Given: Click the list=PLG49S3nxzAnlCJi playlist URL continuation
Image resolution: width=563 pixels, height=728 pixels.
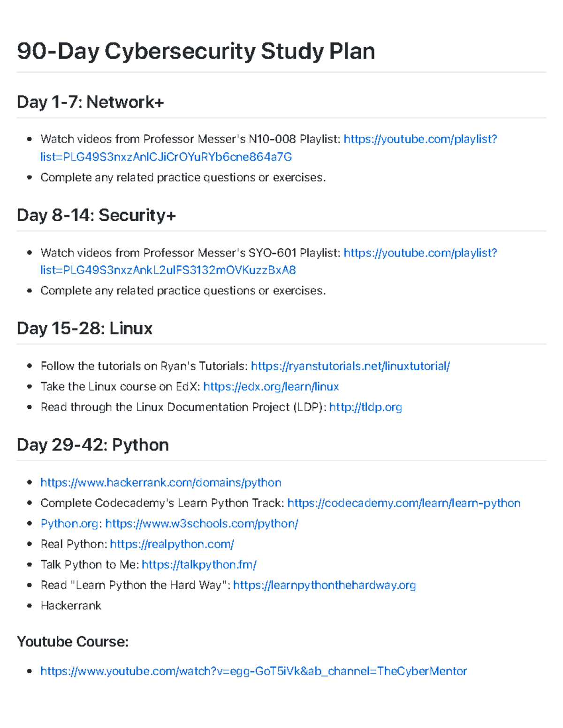Looking at the screenshot, I should coord(166,157).
